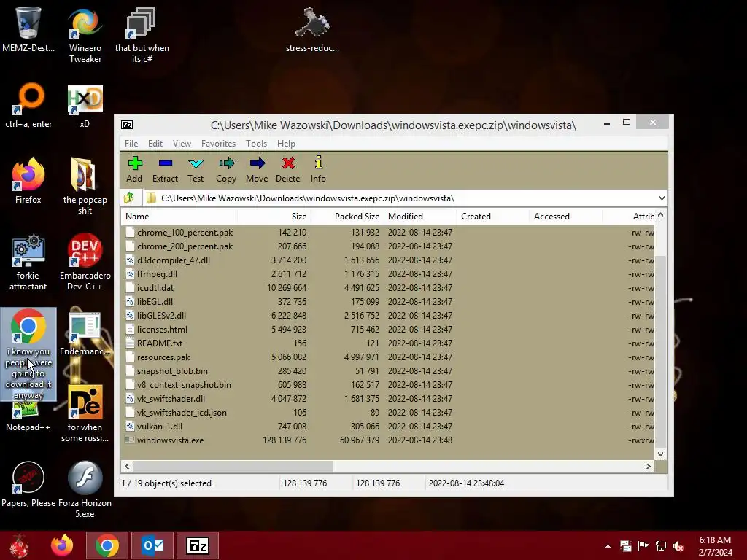
Task: Select Notepad++ desktop shortcut
Action: pyautogui.click(x=28, y=416)
